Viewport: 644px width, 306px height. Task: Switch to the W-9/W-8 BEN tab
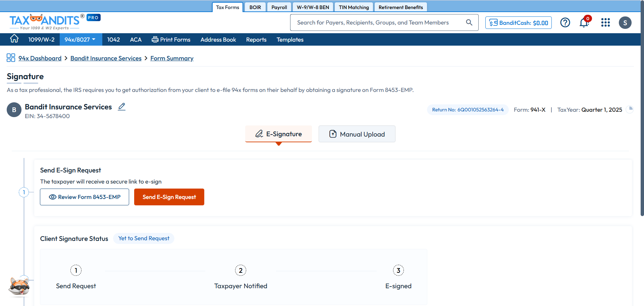[x=313, y=7]
